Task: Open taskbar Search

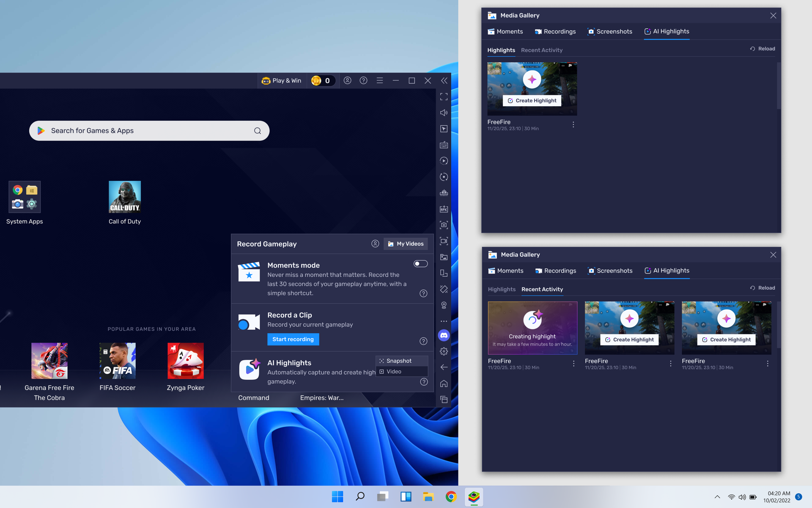Action: click(x=360, y=497)
